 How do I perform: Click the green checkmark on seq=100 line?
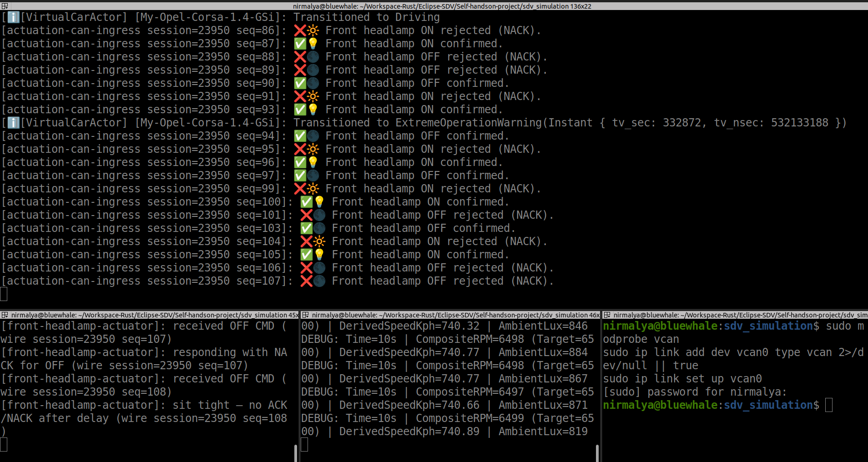(306, 202)
